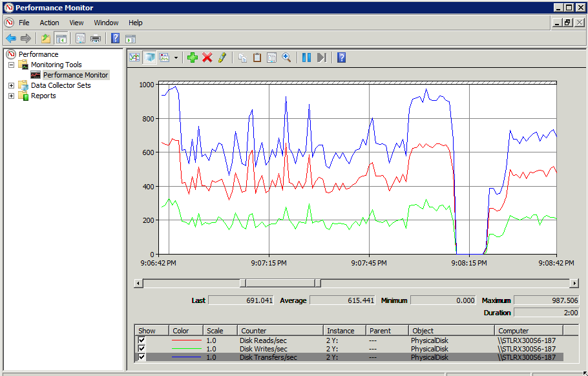Open the graph type dropdown arrow

(176, 57)
